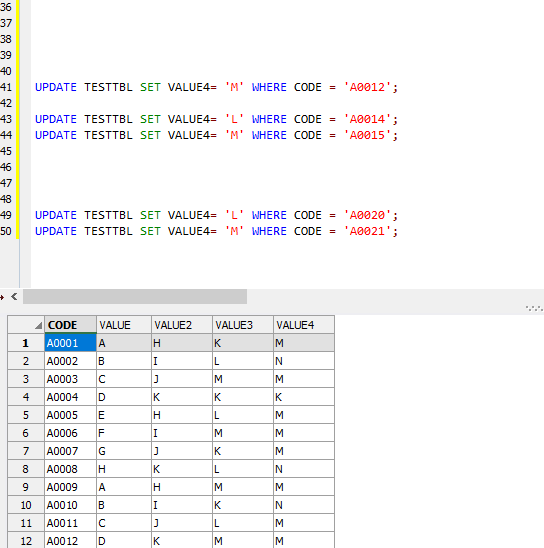Click the VALUE column header
544x548 pixels.
click(x=124, y=325)
